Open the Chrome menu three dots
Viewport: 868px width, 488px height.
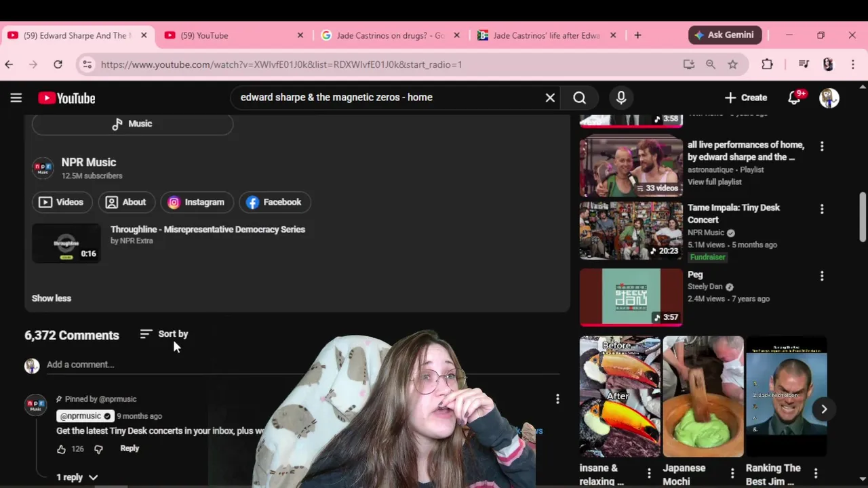tap(853, 64)
